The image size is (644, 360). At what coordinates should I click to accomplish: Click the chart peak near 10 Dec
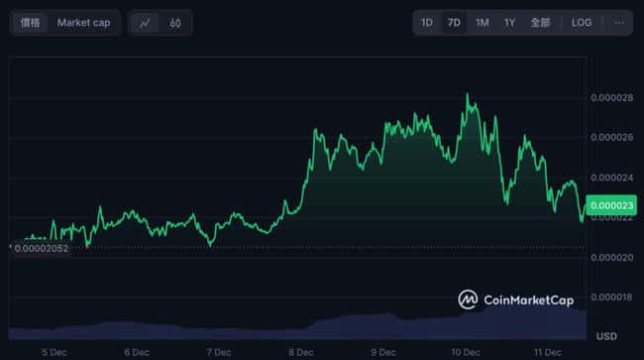tap(468, 95)
